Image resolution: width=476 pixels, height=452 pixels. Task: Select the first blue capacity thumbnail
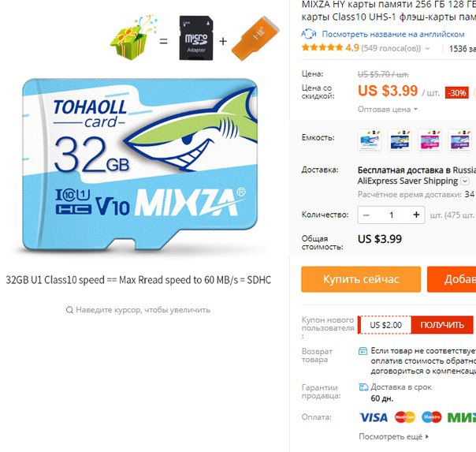click(370, 140)
